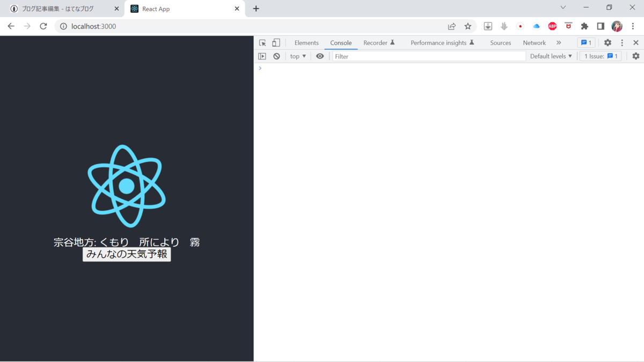Open the DevTools customize menu
Image resolution: width=644 pixels, height=362 pixels.
click(x=622, y=43)
